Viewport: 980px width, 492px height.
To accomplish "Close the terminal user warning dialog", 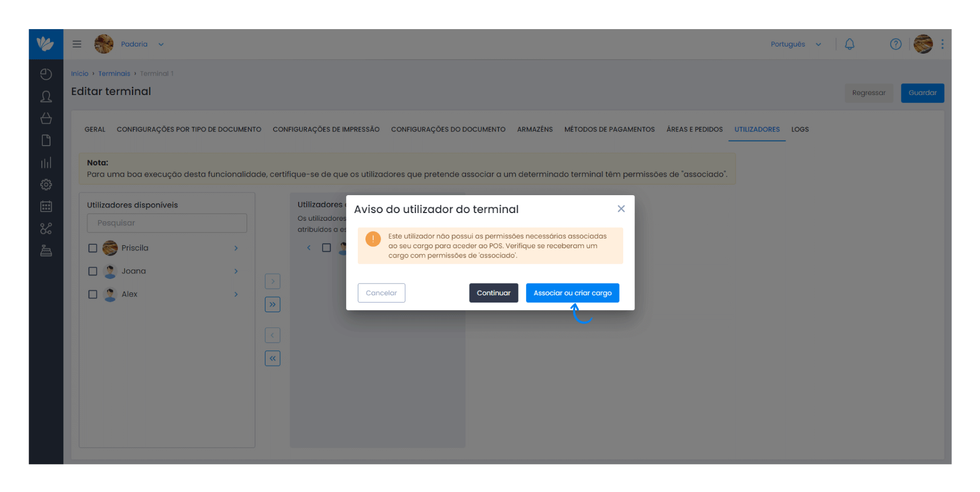I will 621,208.
